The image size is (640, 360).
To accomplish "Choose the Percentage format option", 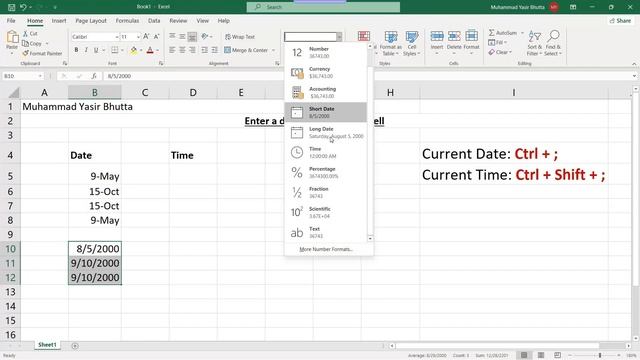I will [x=325, y=172].
